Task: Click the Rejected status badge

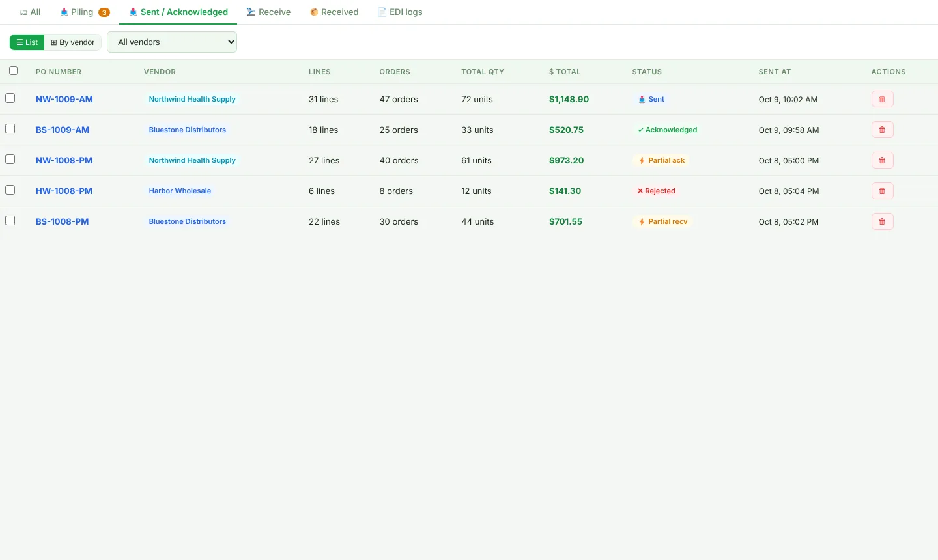Action: (656, 191)
